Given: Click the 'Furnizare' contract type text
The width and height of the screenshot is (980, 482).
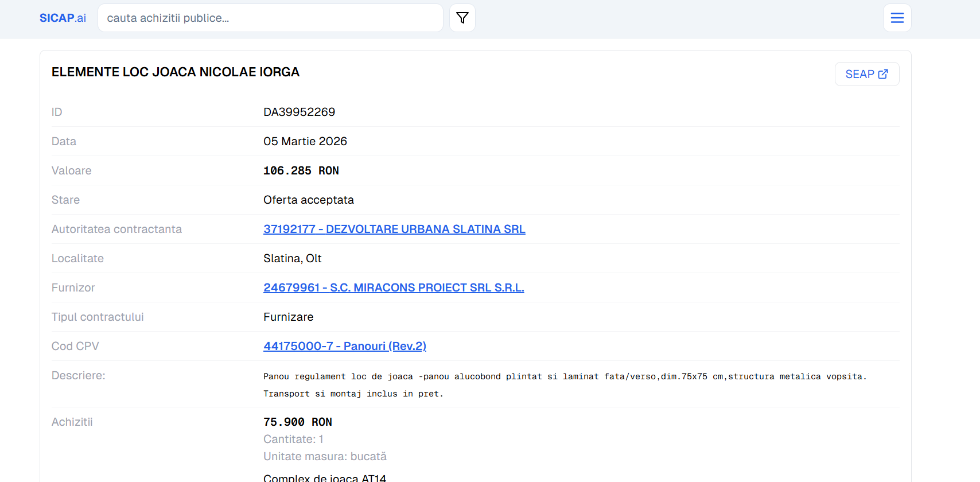Looking at the screenshot, I should (x=288, y=317).
